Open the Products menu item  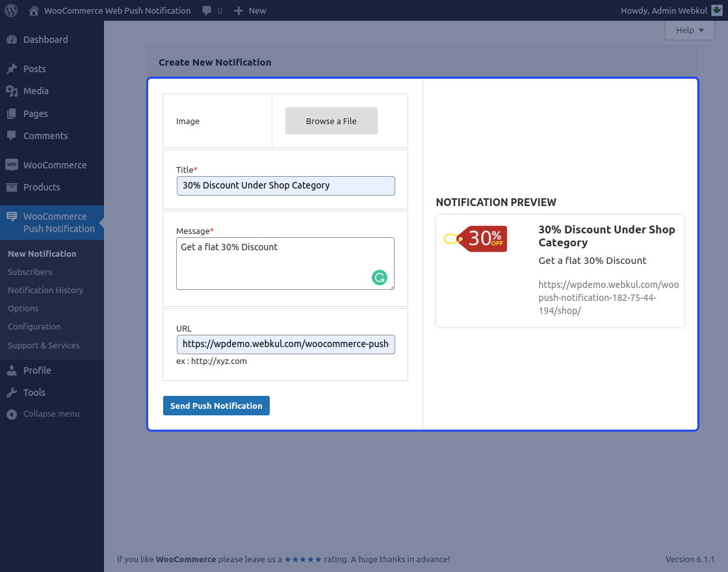pyautogui.click(x=42, y=187)
